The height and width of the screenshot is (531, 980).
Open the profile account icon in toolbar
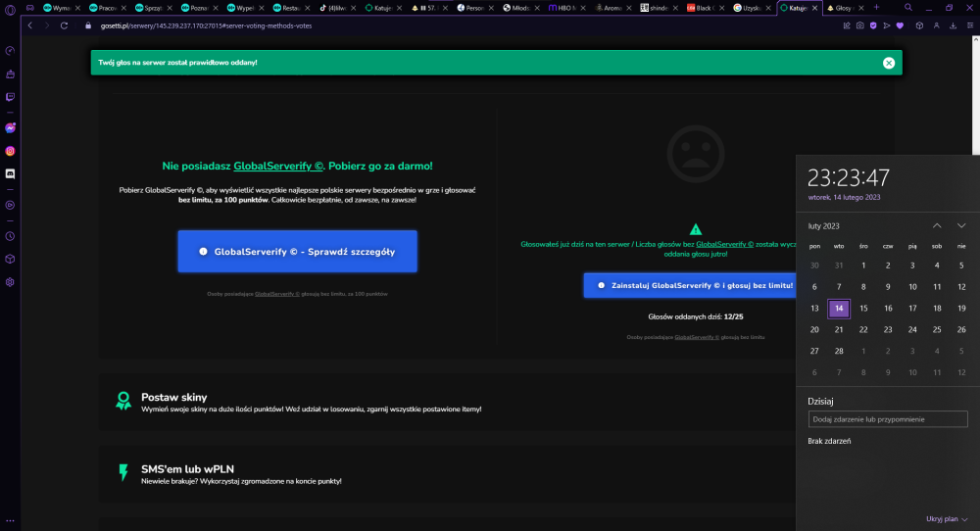tap(936, 25)
